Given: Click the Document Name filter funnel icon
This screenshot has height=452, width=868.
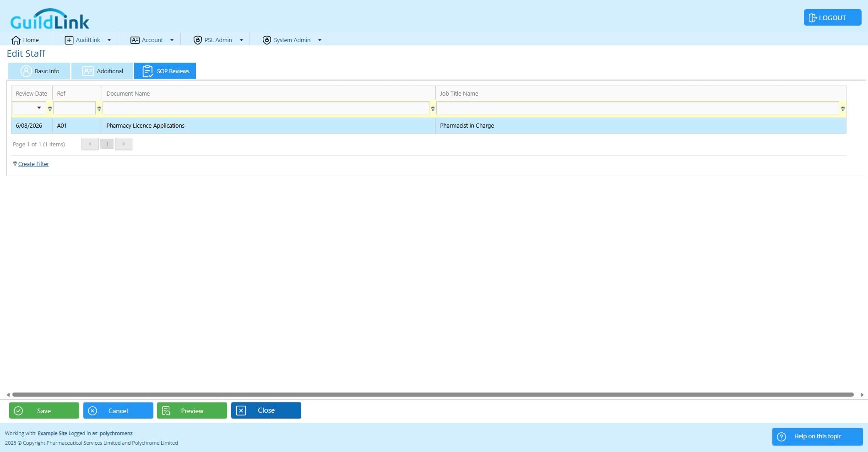Looking at the screenshot, I should pyautogui.click(x=433, y=109).
